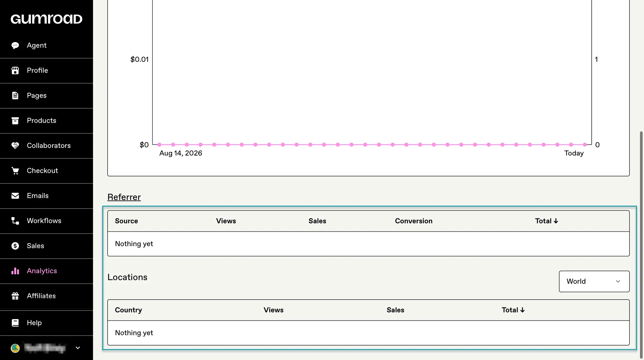Click the Emails envelope icon
644x360 pixels.
click(x=15, y=196)
